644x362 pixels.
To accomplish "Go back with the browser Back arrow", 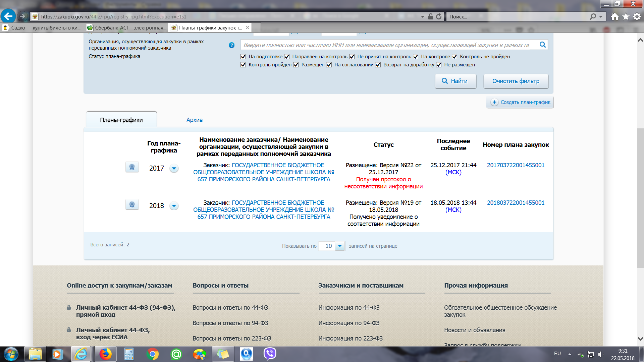I will coord(8,16).
